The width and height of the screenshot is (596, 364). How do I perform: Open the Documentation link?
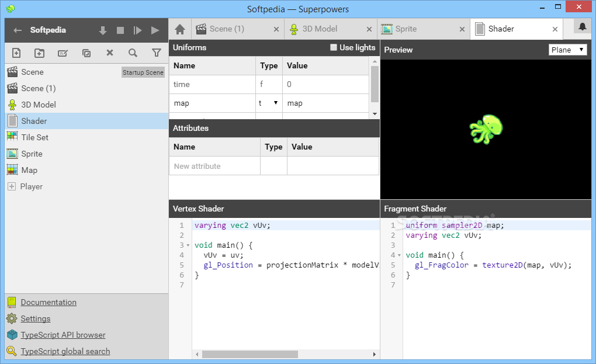[x=48, y=303]
